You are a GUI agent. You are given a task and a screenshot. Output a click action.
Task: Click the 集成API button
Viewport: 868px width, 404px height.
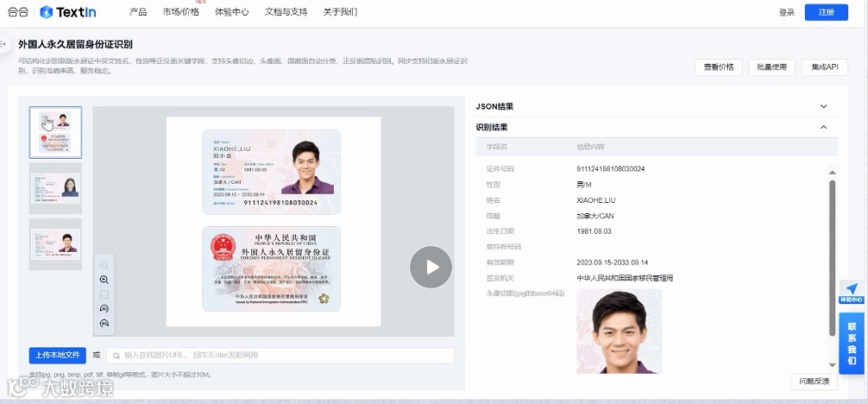(x=825, y=67)
